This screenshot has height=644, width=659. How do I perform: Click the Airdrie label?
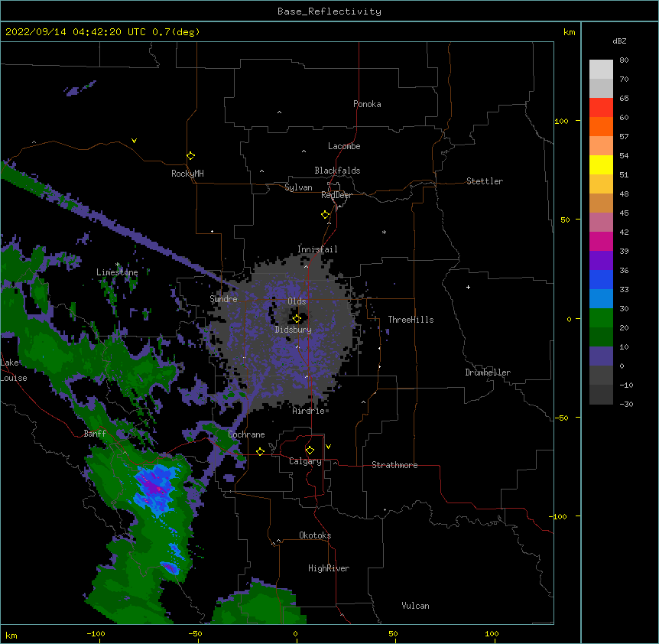click(309, 411)
